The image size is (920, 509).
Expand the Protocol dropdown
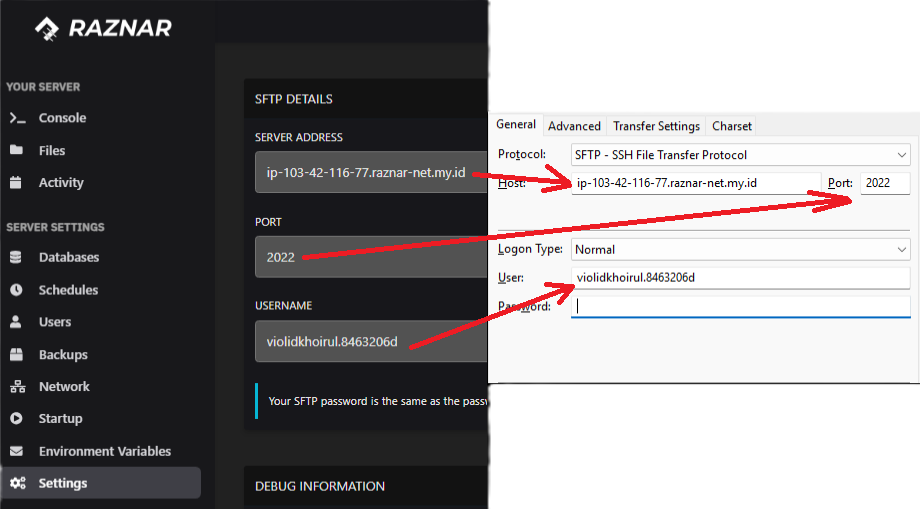click(x=740, y=155)
